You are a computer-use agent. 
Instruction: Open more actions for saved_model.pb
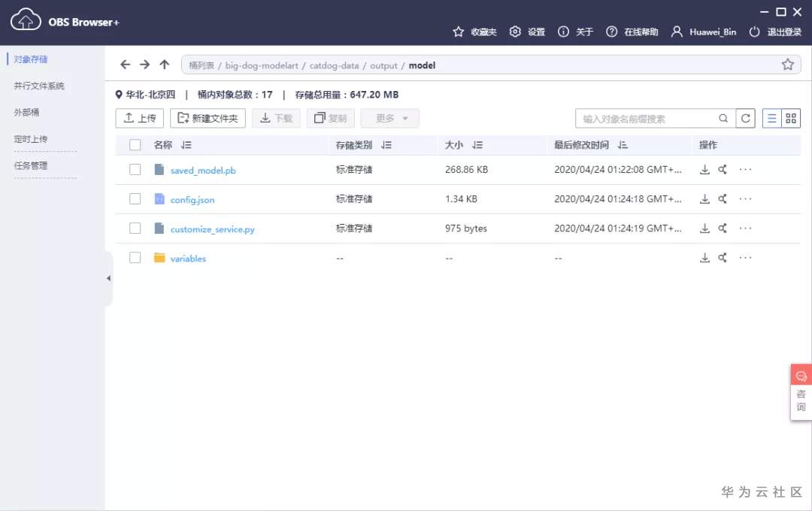745,170
